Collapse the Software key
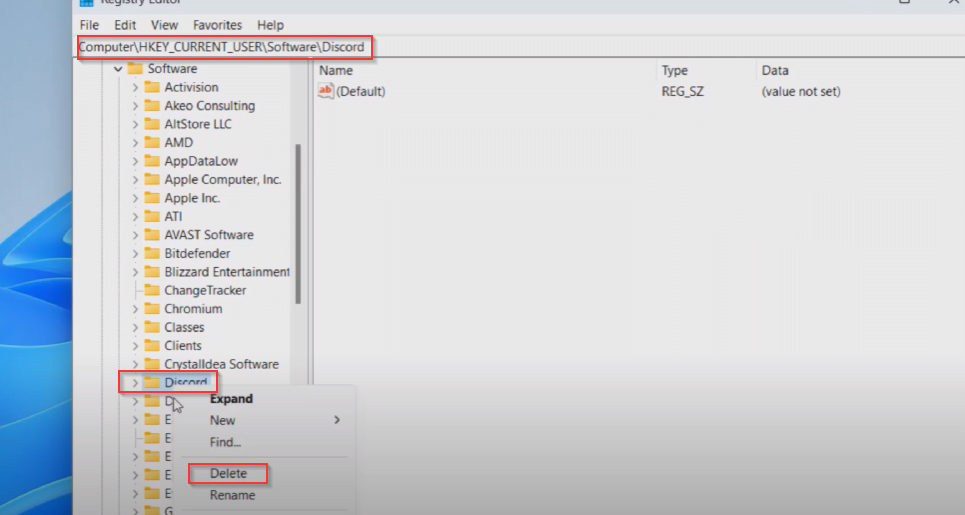The height and width of the screenshot is (515, 965). (118, 69)
